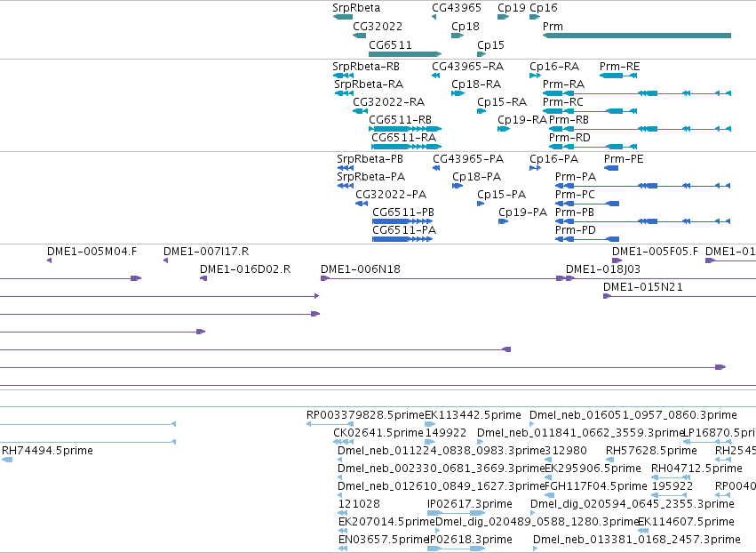Click the Prm-RE transcript label
Image resolution: width=756 pixels, height=553 pixels.
click(x=619, y=67)
